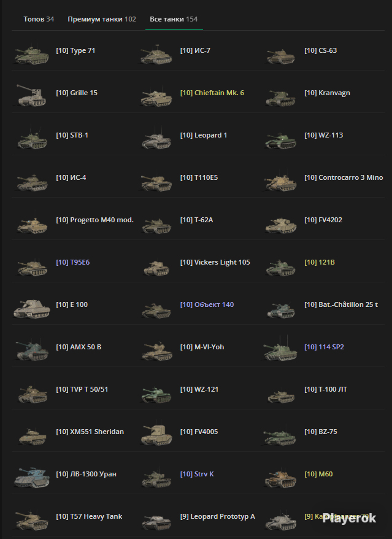Click the XM551 Sheridan tank thumbnail
The width and height of the screenshot is (392, 539).
tap(32, 437)
